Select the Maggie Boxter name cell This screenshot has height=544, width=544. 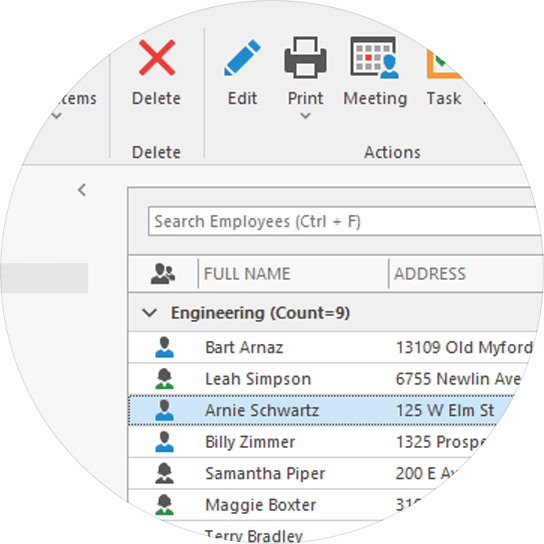point(261,505)
